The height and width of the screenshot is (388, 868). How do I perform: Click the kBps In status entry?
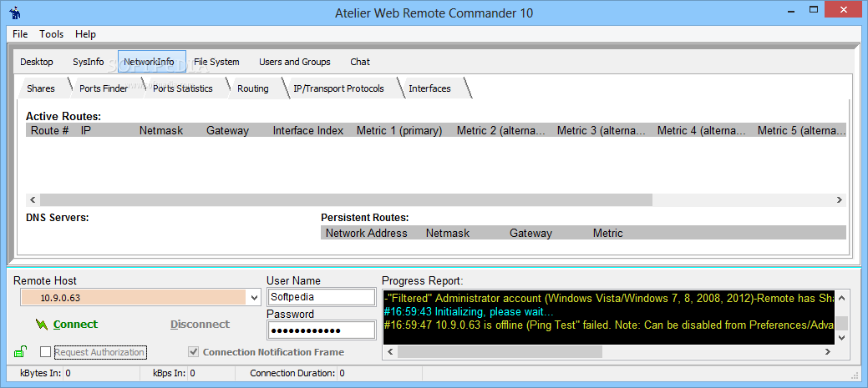174,373
